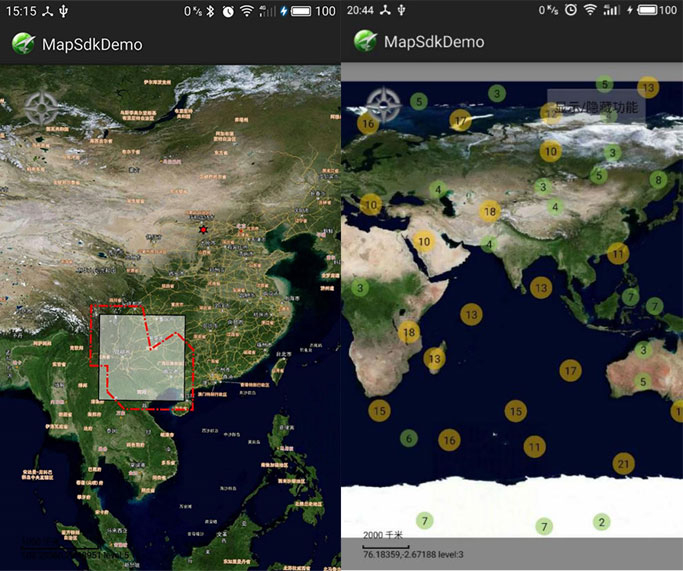This screenshot has height=571, width=683.
Task: Tap cluster 4 near the Caspian Sea
Action: 438,189
